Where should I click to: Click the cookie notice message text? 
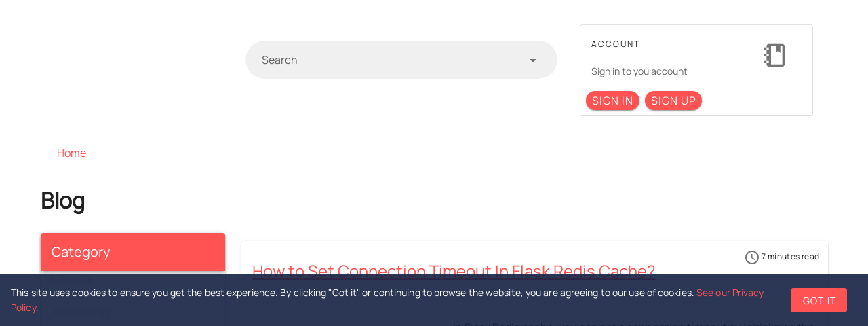pyautogui.click(x=352, y=293)
